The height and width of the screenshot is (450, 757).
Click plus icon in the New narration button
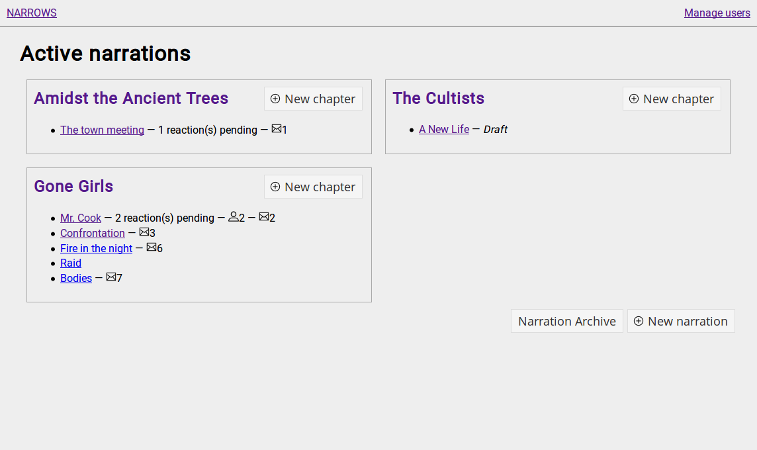pos(638,321)
